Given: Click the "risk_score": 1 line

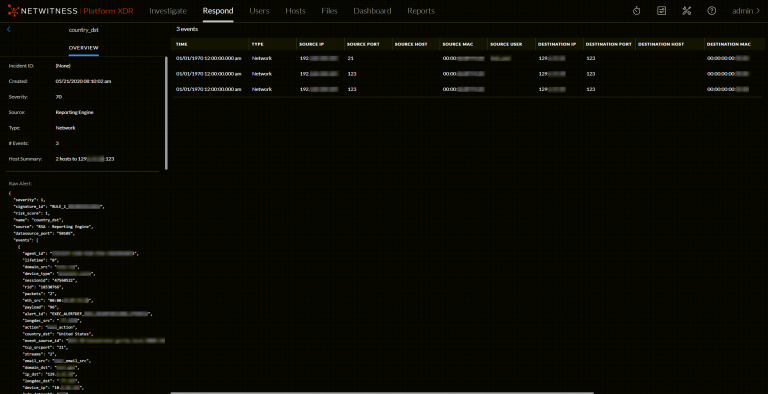Looking at the screenshot, I should point(31,214).
